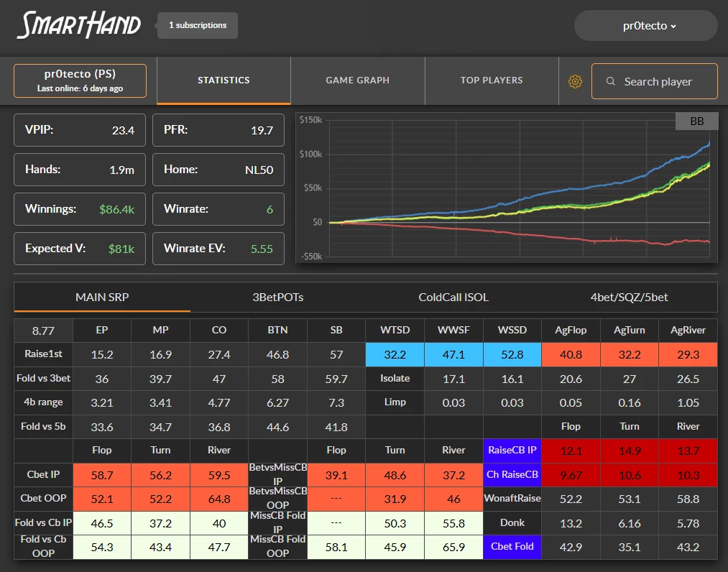728x572 pixels.
Task: Click the pr0tecto (PS) player button
Action: [x=80, y=80]
